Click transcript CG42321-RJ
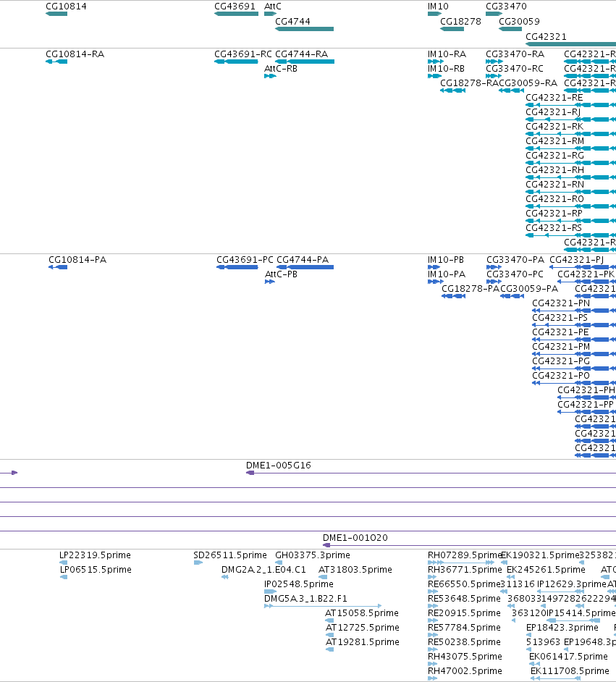This screenshot has width=616, height=682. 571,119
